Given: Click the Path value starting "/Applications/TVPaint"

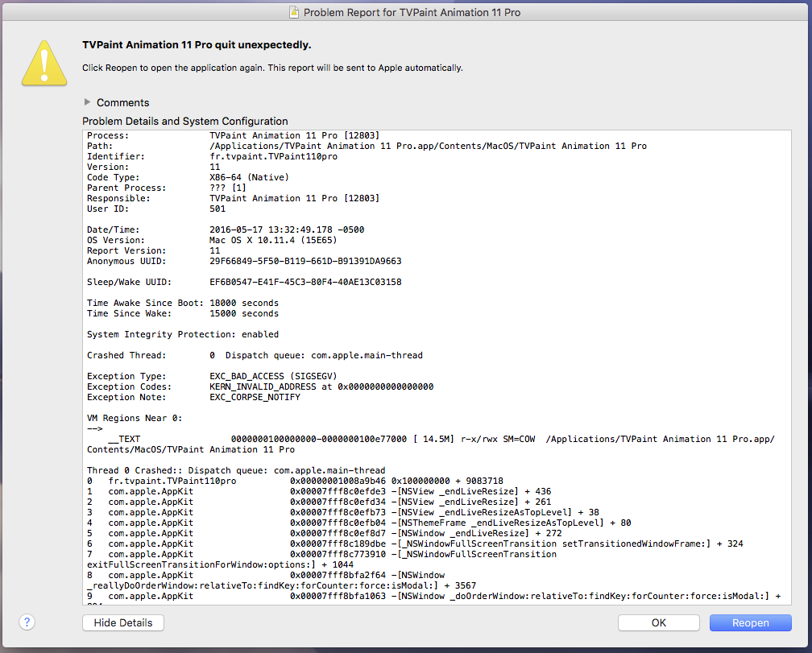Looking at the screenshot, I should coord(429,146).
